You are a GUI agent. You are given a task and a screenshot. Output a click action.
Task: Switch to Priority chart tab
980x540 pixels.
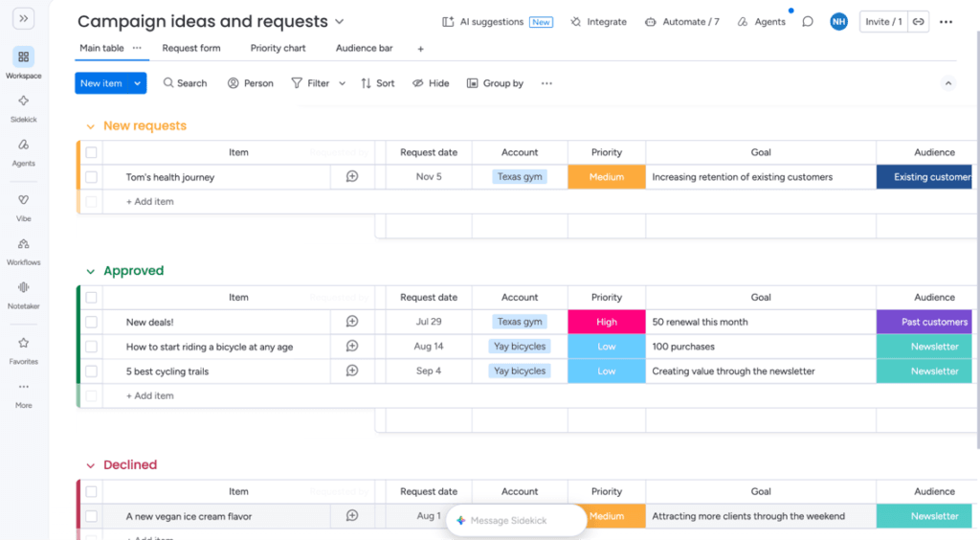[x=278, y=48]
